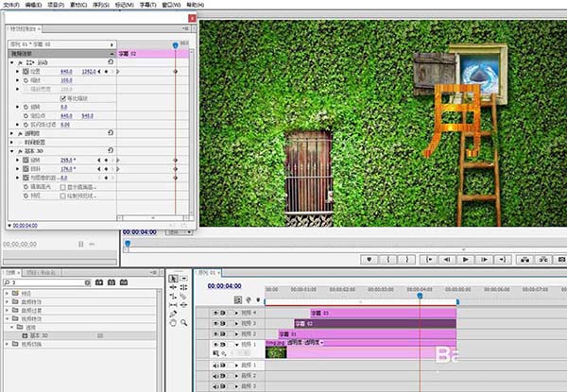Toggle the Position stopwatch animation
This screenshot has height=392, width=567.
click(x=26, y=72)
